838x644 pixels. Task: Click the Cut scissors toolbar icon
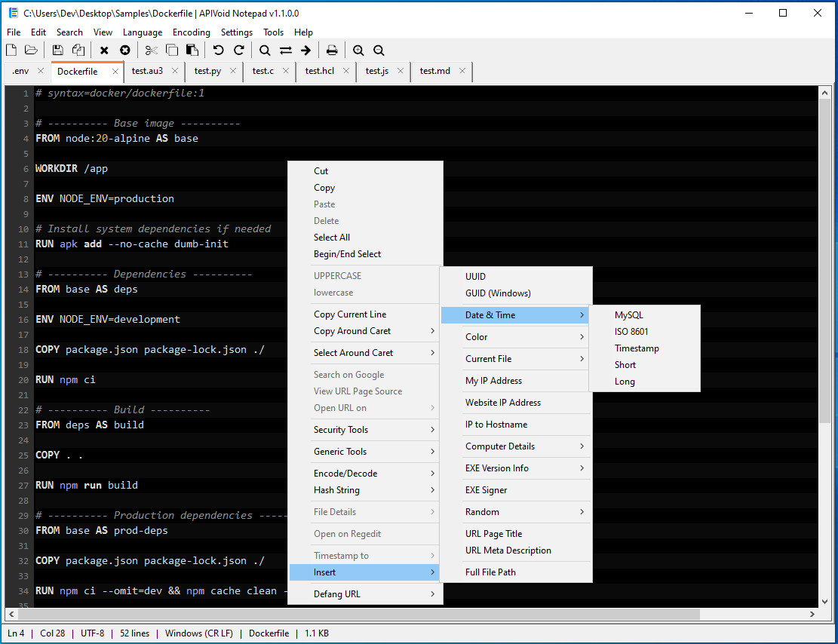pos(152,51)
